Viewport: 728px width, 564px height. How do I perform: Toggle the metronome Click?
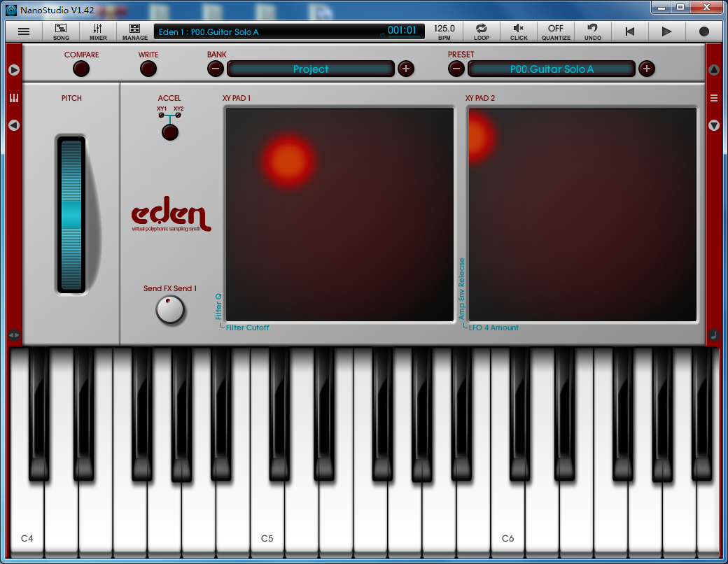tap(519, 31)
